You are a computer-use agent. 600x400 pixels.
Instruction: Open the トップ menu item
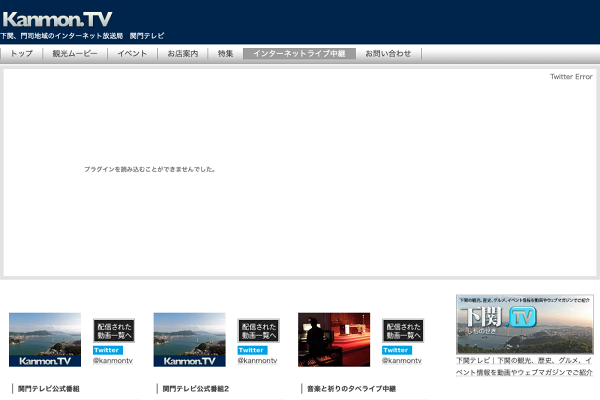(x=21, y=54)
